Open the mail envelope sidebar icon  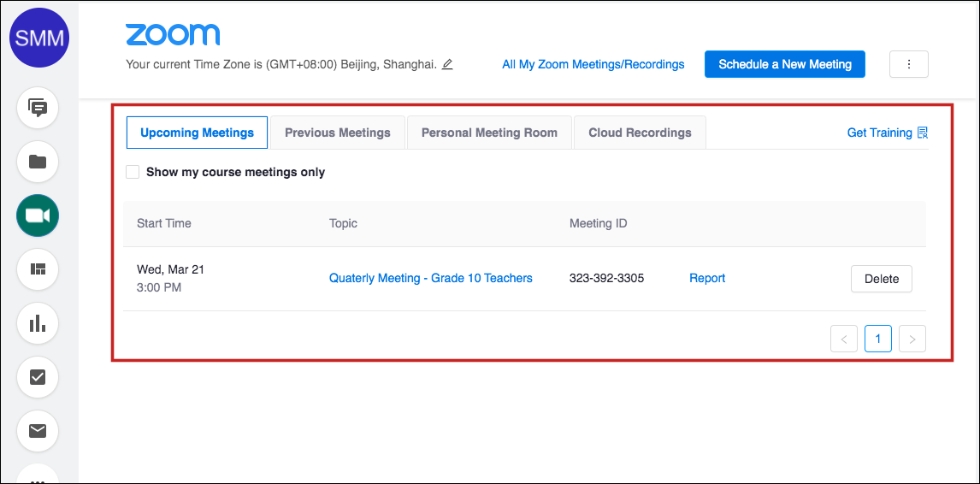38,431
